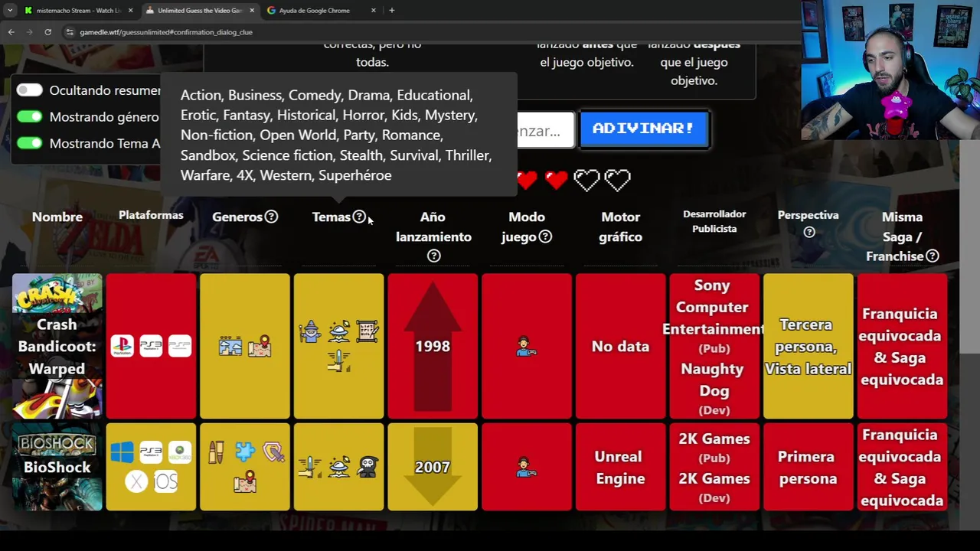Image resolution: width=980 pixels, height=551 pixels.
Task: Click the Nombre column header
Action: click(x=57, y=217)
